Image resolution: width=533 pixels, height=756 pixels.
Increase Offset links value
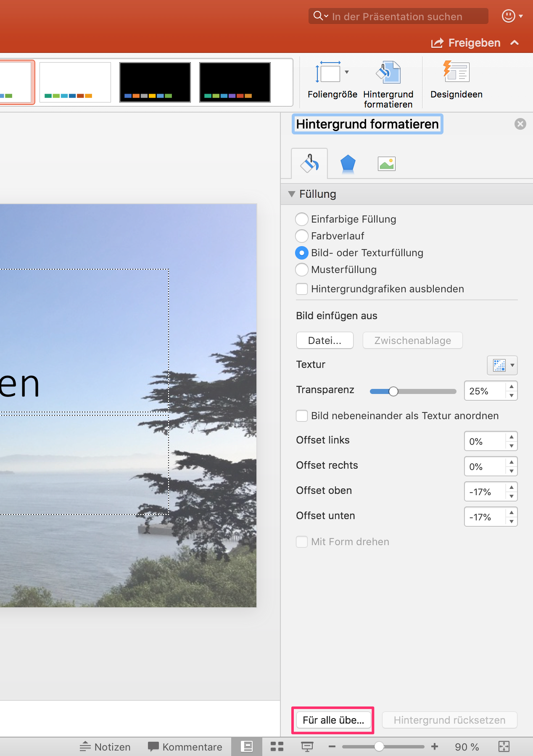point(512,437)
